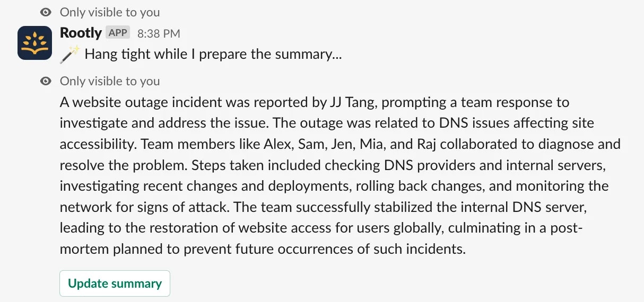
Task: Open the Rootly sender name profile
Action: 81,32
